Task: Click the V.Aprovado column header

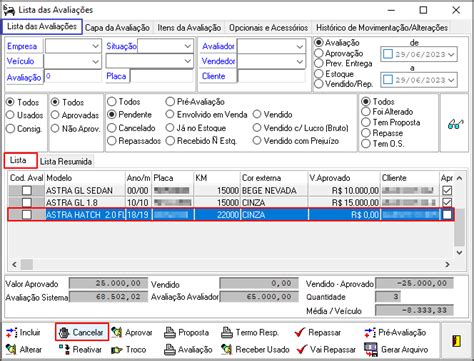Action: (x=344, y=178)
